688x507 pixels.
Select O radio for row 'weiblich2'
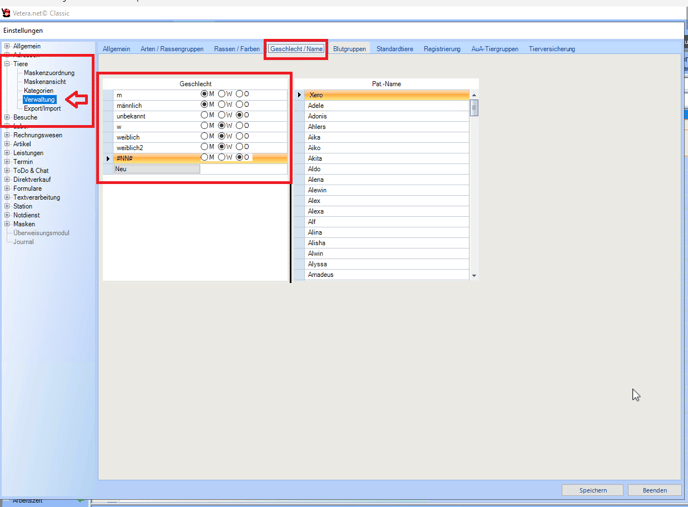pos(239,147)
